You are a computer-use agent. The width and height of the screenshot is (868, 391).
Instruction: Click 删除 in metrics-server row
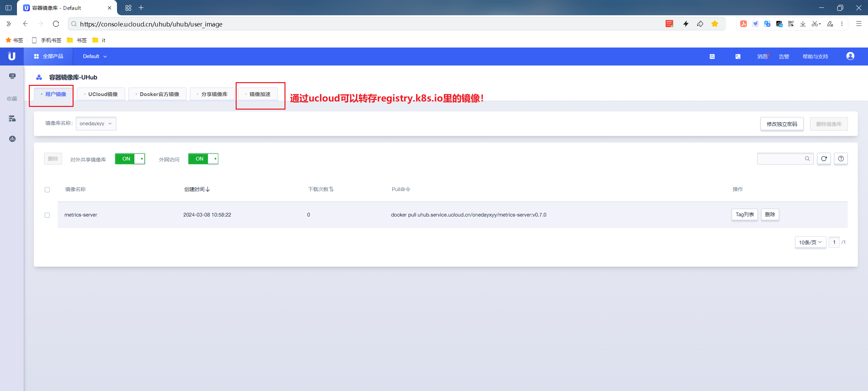tap(770, 215)
